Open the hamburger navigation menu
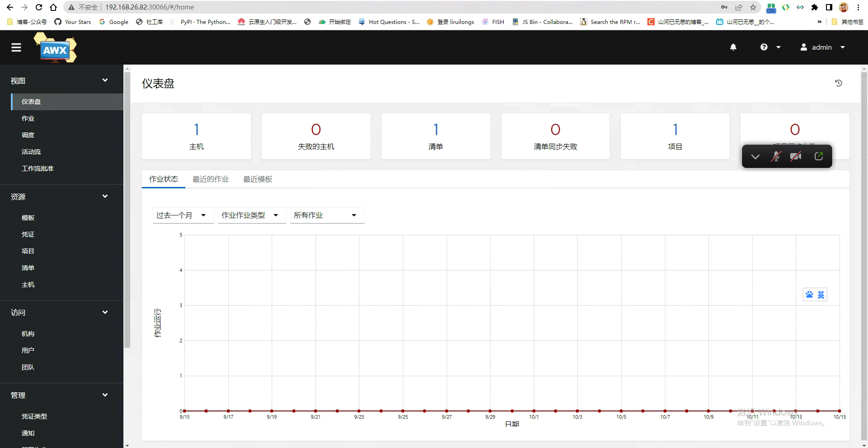The height and width of the screenshot is (448, 868). (x=16, y=47)
